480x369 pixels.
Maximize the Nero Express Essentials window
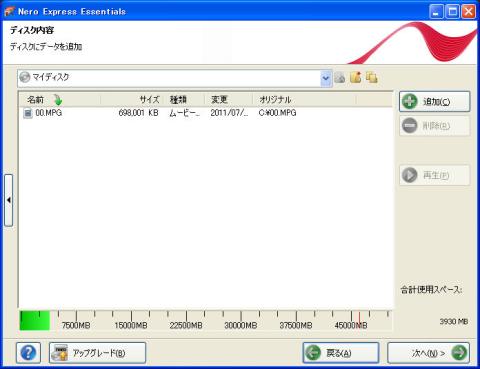point(453,12)
